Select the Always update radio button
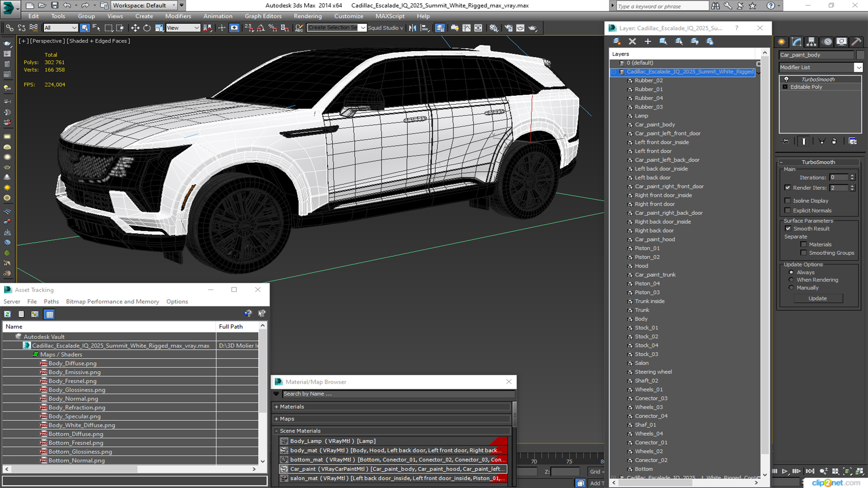Viewport: 868px width, 488px height. point(791,272)
